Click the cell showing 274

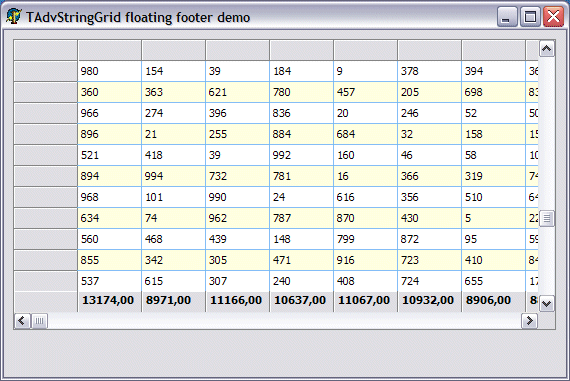click(173, 113)
